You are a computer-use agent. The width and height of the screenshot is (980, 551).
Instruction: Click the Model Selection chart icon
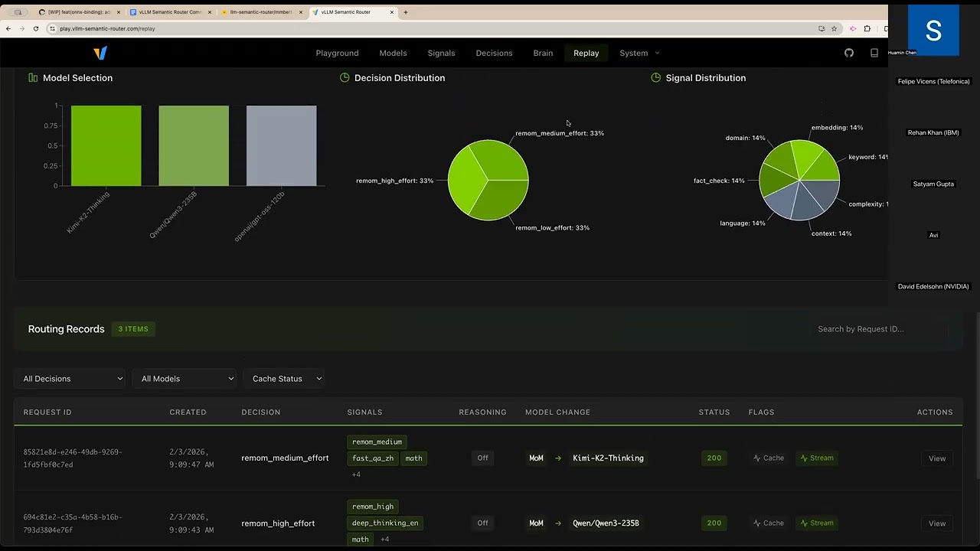[33, 77]
